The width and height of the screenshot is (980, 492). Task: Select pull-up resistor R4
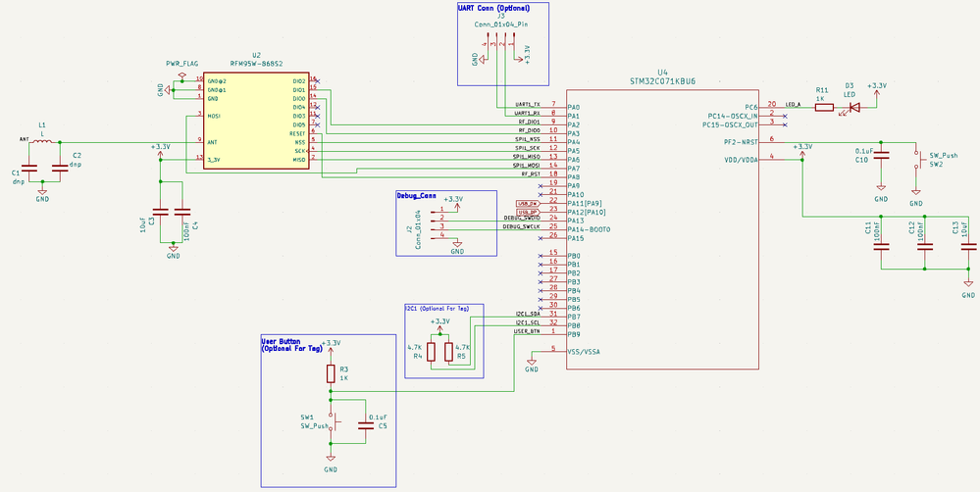432,352
